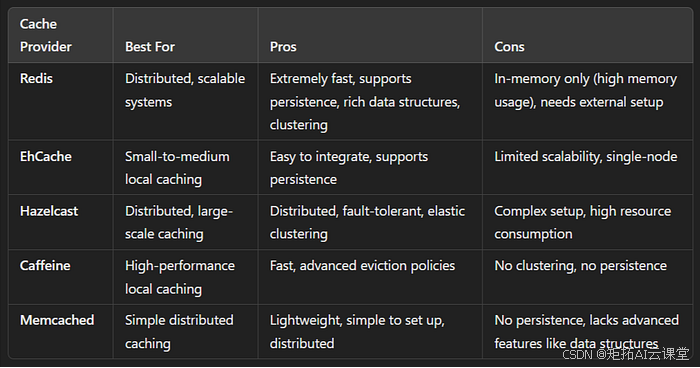The image size is (700, 368).
Task: Select the Best For column header
Action: tap(150, 46)
